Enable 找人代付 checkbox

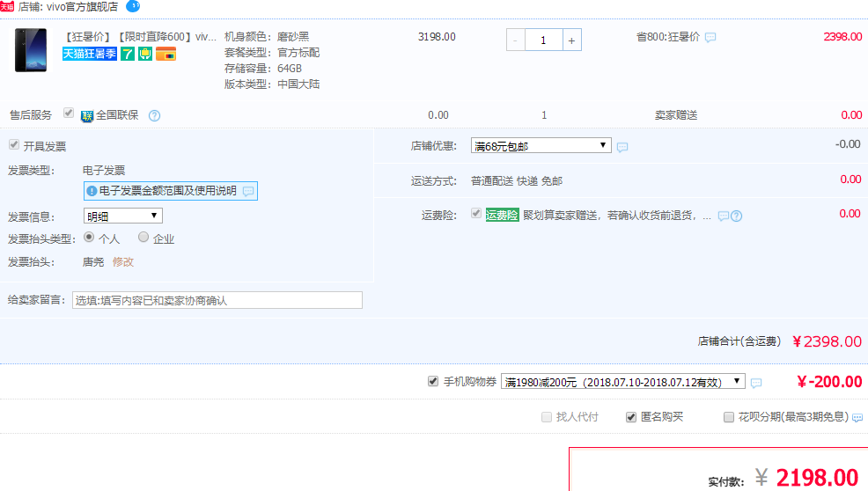[x=547, y=417]
